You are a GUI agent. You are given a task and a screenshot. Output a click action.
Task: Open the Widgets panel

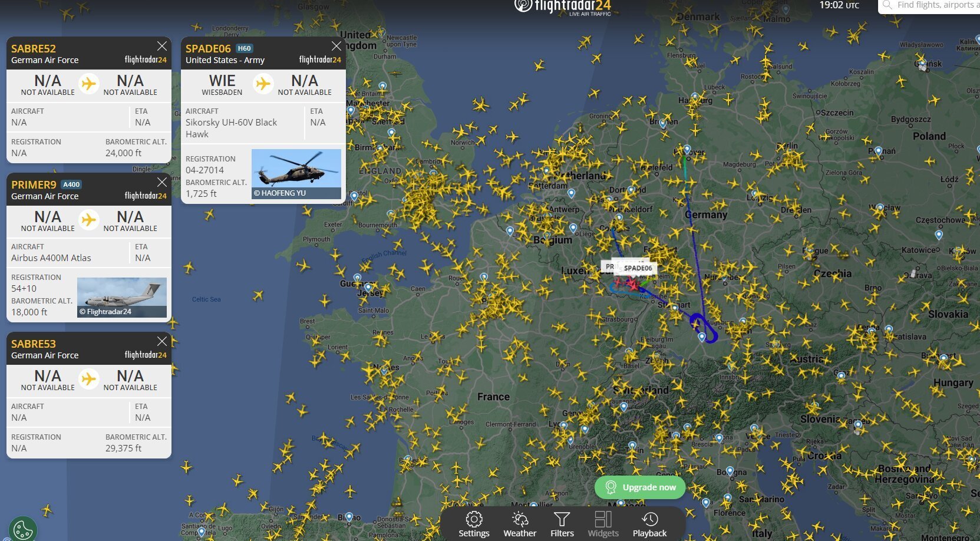[603, 524]
